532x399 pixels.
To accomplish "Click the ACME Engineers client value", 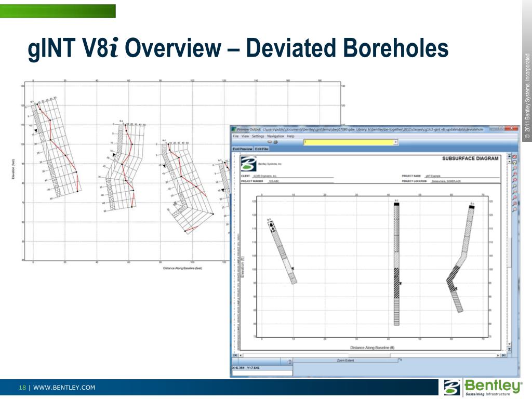I will (265, 176).
